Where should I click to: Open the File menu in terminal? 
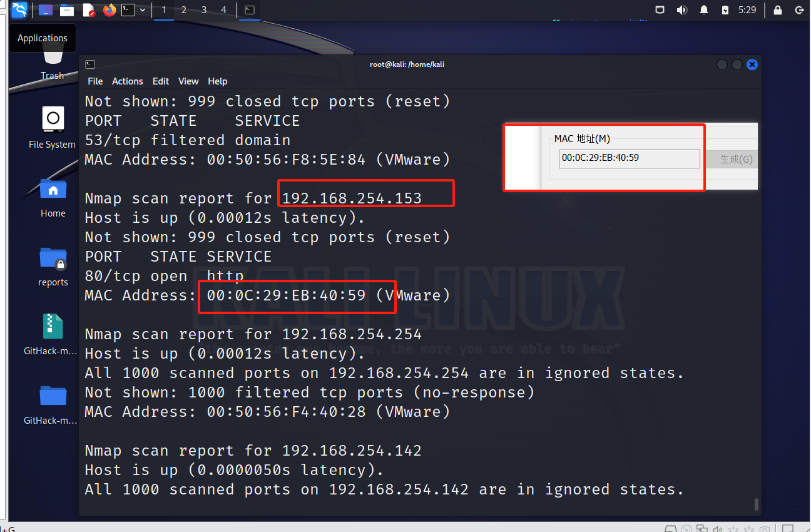[95, 81]
